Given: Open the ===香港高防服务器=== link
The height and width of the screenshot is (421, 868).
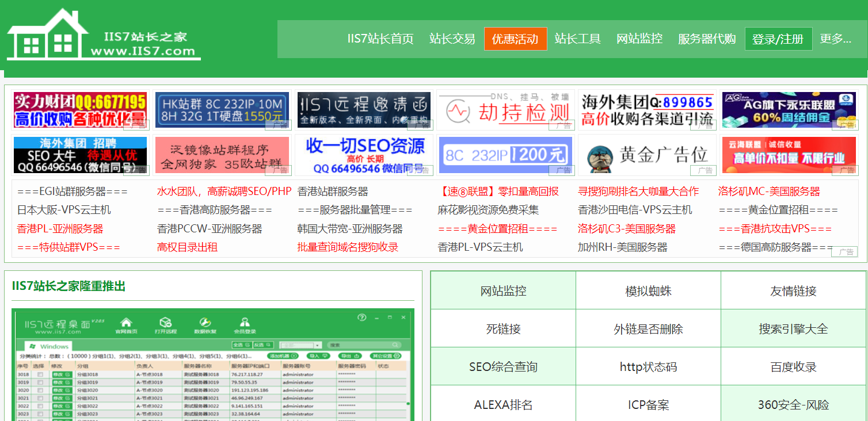Looking at the screenshot, I should [x=215, y=210].
